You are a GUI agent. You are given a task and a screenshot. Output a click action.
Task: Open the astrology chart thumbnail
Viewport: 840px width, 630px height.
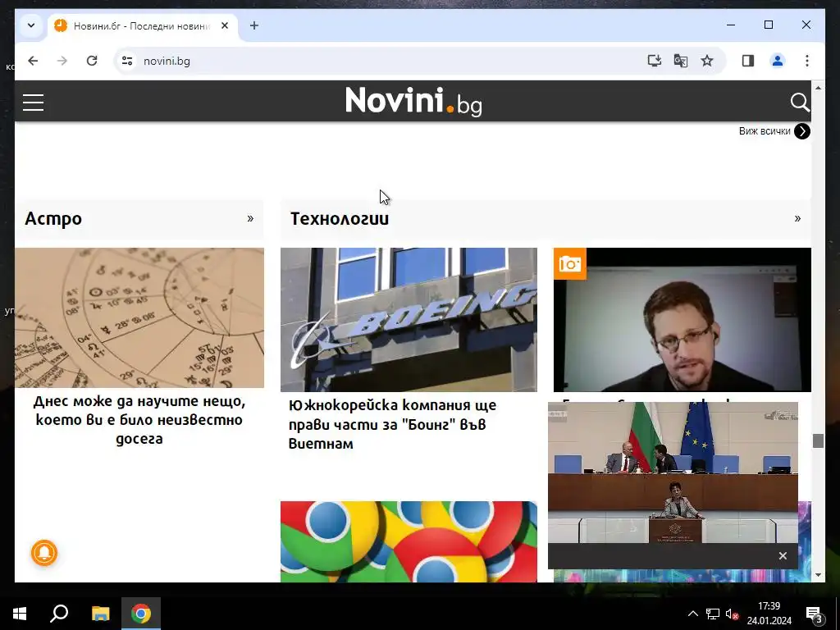[139, 317]
